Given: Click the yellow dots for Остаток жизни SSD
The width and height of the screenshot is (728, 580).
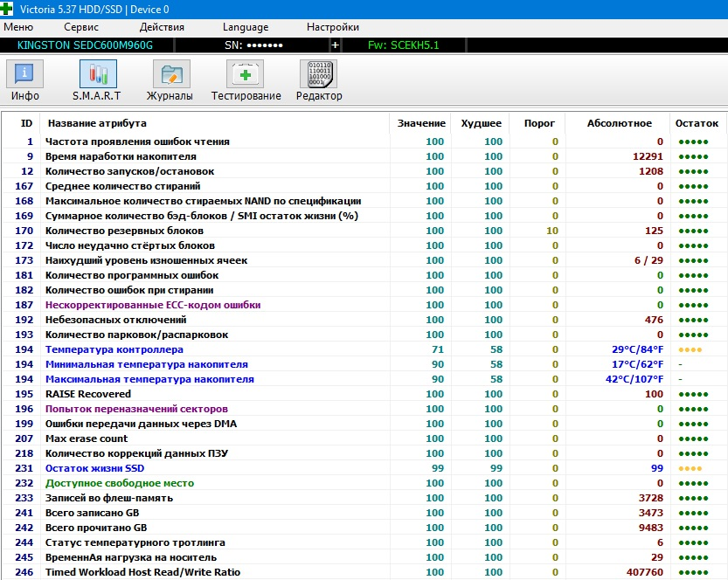Looking at the screenshot, I should click(x=690, y=469).
